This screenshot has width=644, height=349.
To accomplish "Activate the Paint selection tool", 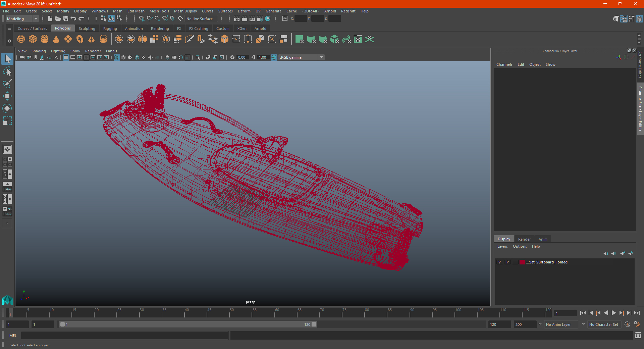I will click(7, 84).
